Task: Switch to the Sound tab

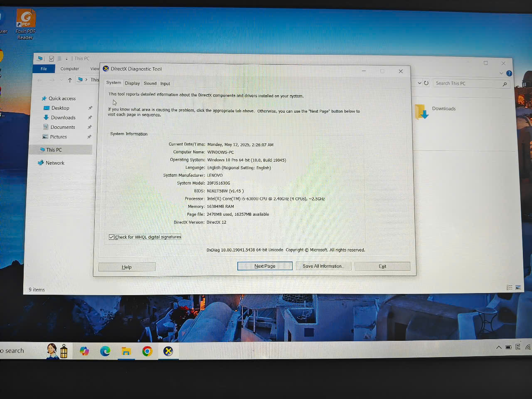Action: point(150,83)
